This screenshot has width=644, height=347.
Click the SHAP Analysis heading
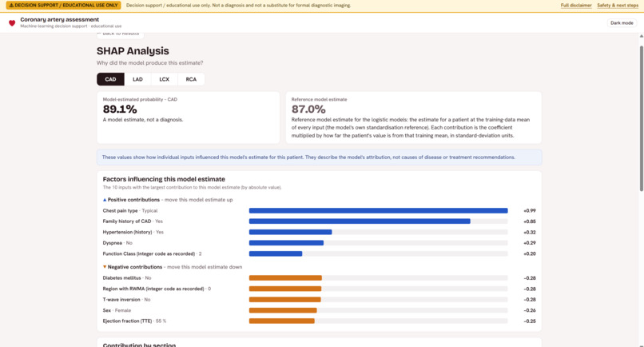(133, 51)
